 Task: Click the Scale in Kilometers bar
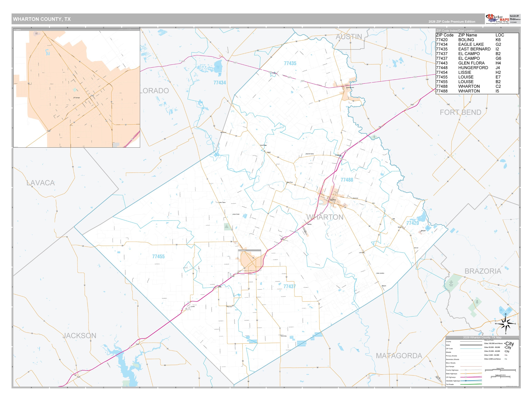coord(501,377)
